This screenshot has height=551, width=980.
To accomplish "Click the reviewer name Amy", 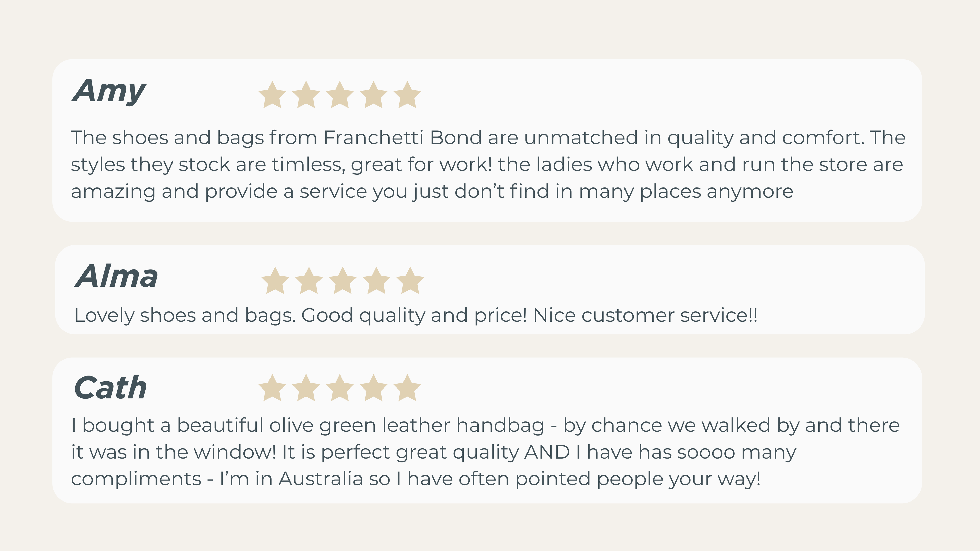I will (x=109, y=91).
